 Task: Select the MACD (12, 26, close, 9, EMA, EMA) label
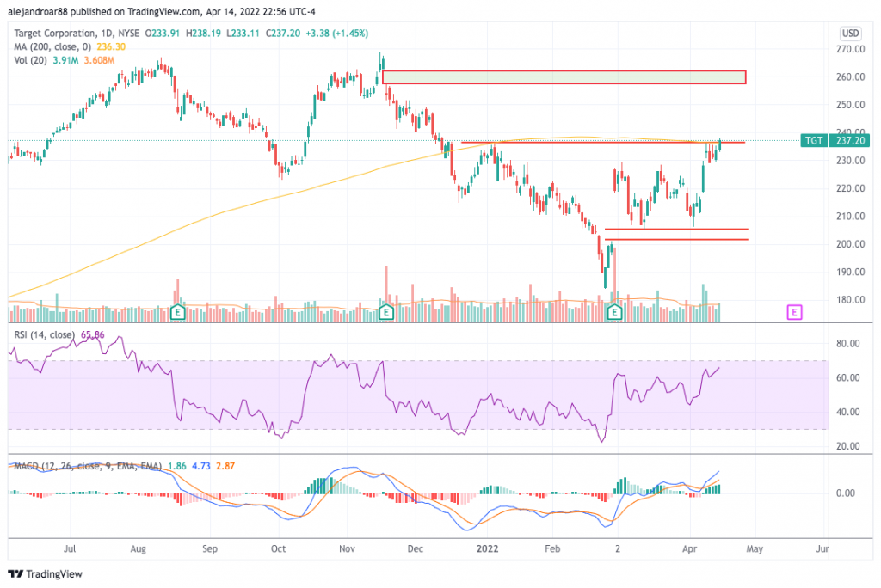(88, 466)
